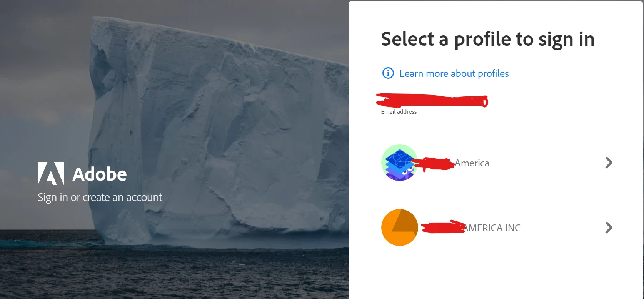Viewport: 644px width, 299px height.
Task: Expand the America profile chevron arrow
Action: (x=609, y=163)
